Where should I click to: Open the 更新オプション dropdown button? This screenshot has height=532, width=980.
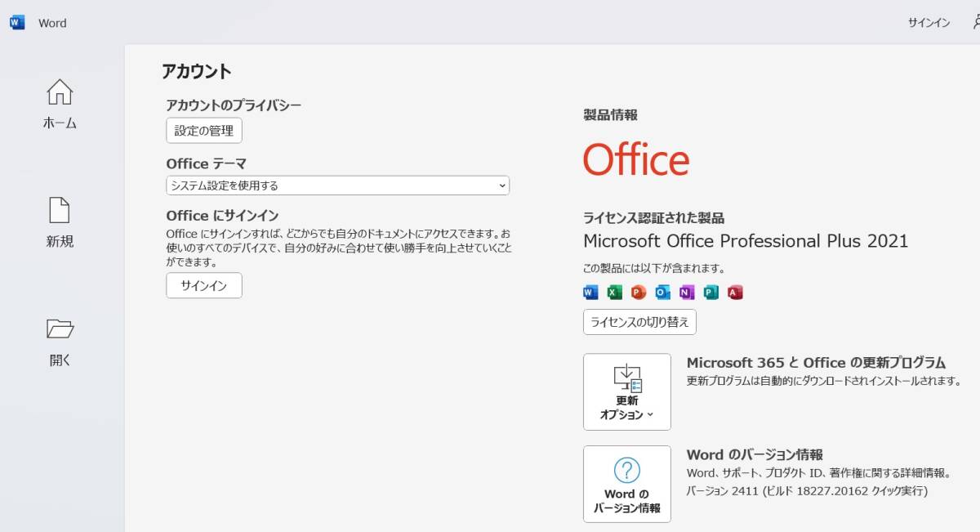point(627,392)
